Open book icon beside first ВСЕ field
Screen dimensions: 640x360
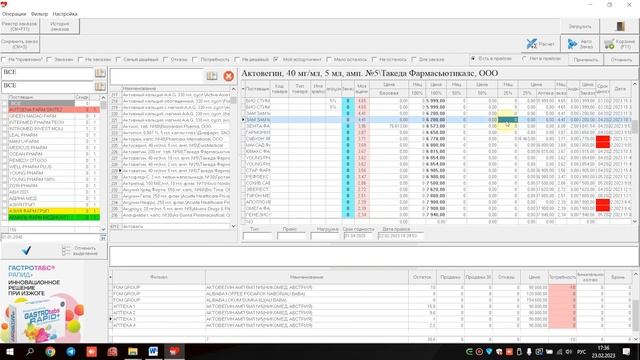pos(100,73)
